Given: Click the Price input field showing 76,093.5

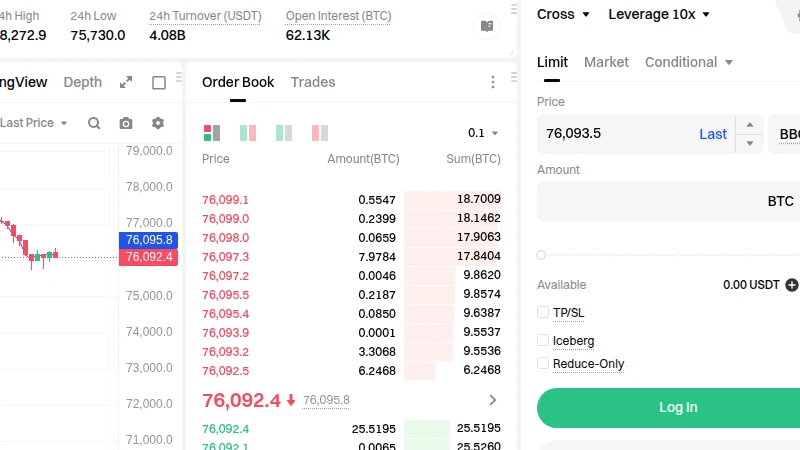Looking at the screenshot, I should [636, 134].
